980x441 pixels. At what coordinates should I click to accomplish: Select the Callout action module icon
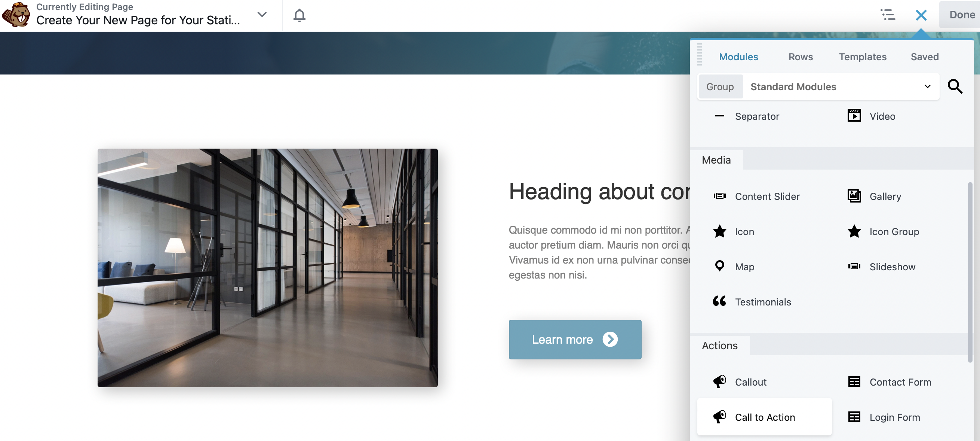[x=719, y=381]
